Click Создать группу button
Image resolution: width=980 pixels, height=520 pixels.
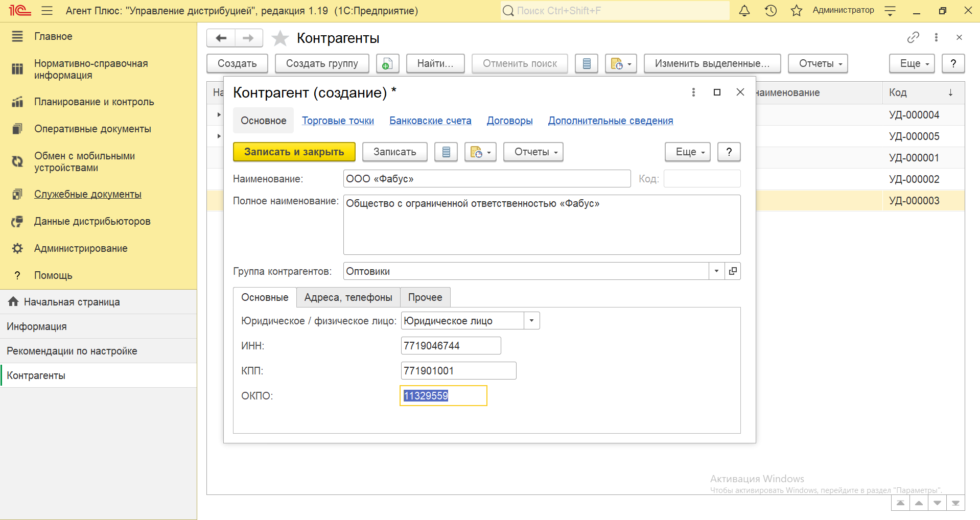(x=322, y=64)
